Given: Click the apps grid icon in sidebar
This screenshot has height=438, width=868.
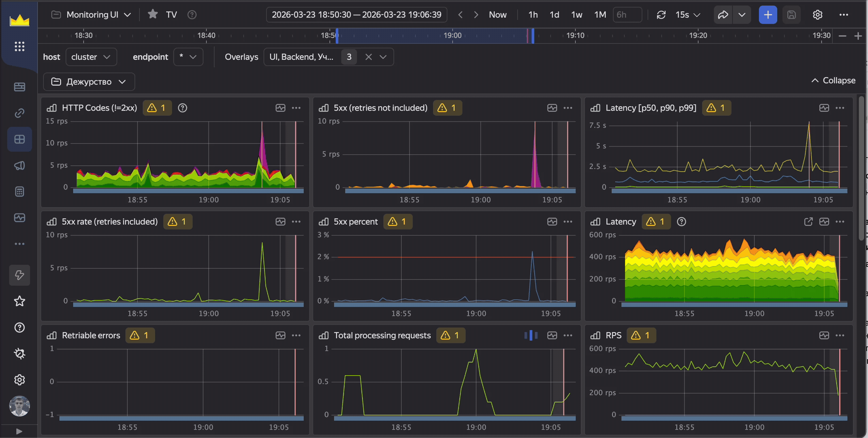Looking at the screenshot, I should (20, 46).
